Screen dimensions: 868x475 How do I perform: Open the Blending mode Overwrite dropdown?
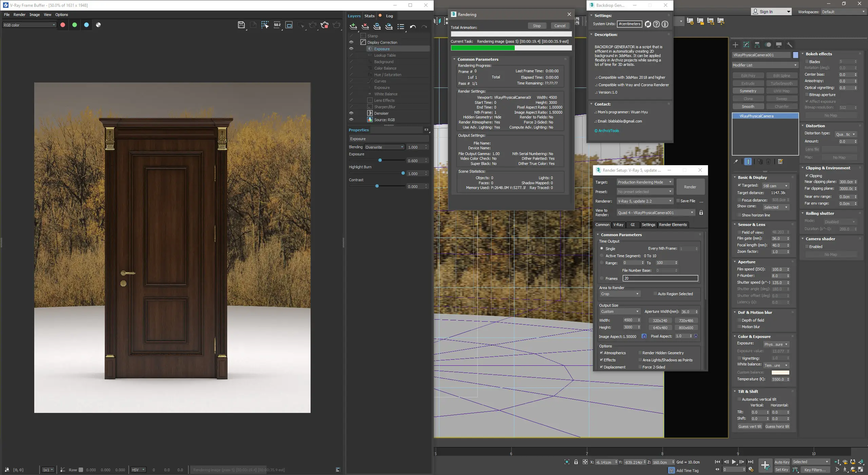point(384,147)
